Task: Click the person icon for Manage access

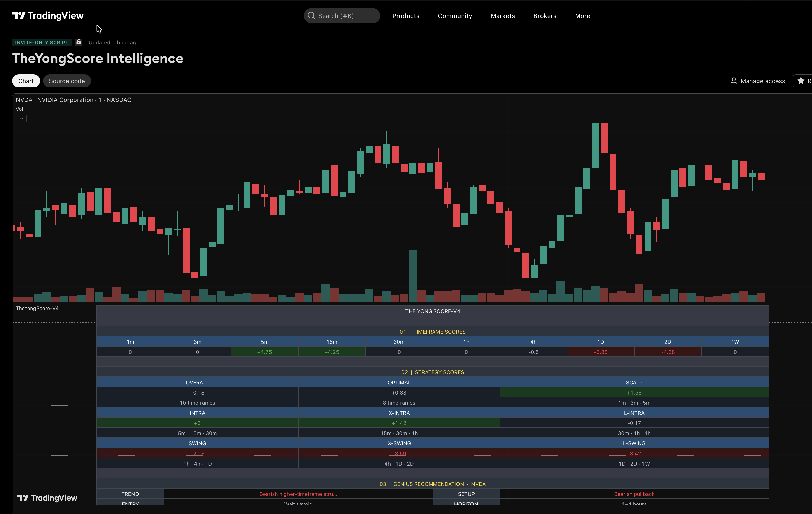Action: (733, 81)
